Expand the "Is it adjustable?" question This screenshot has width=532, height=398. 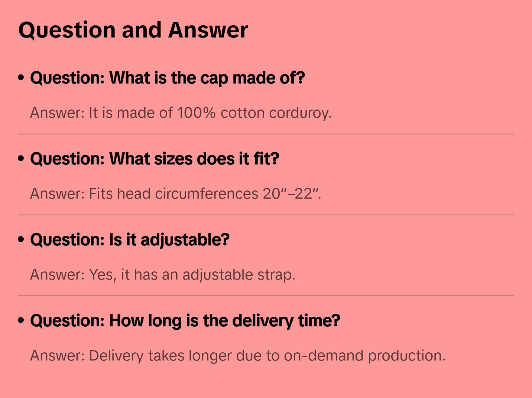coord(130,240)
